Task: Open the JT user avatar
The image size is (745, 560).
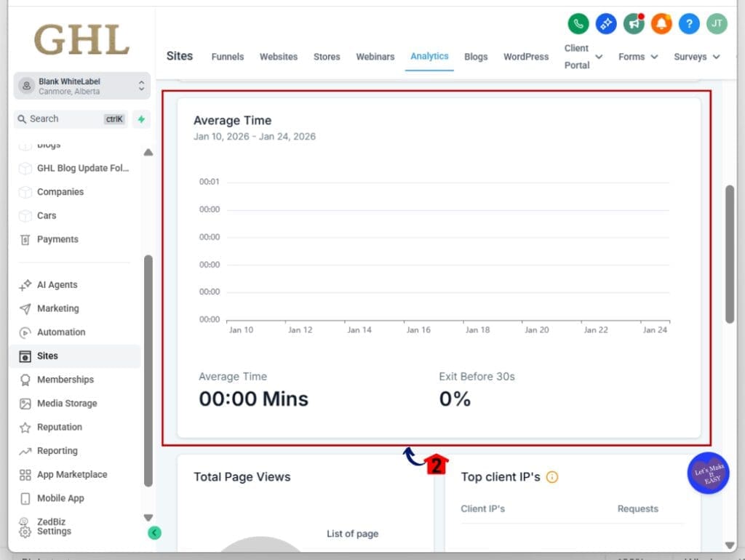Action: point(717,23)
